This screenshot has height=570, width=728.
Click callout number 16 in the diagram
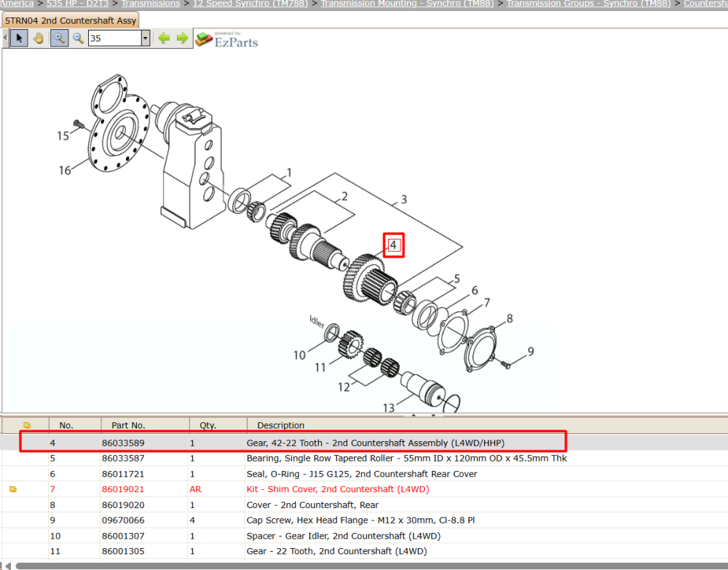point(65,170)
